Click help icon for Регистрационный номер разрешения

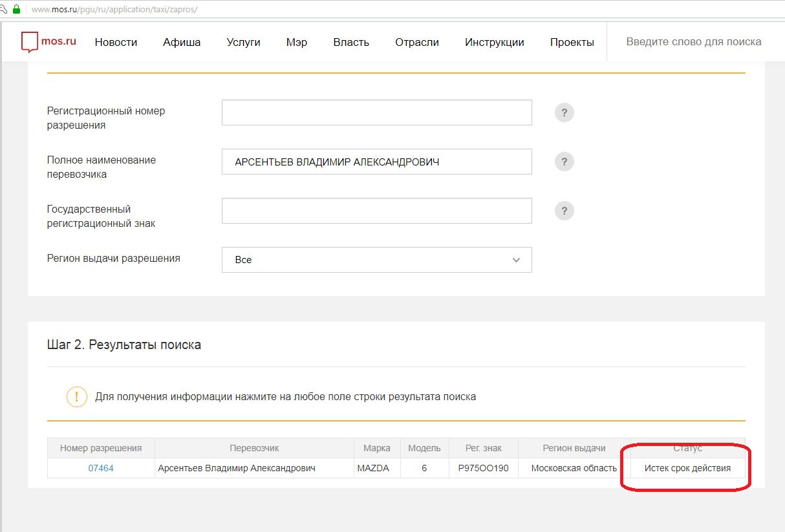pyautogui.click(x=565, y=112)
